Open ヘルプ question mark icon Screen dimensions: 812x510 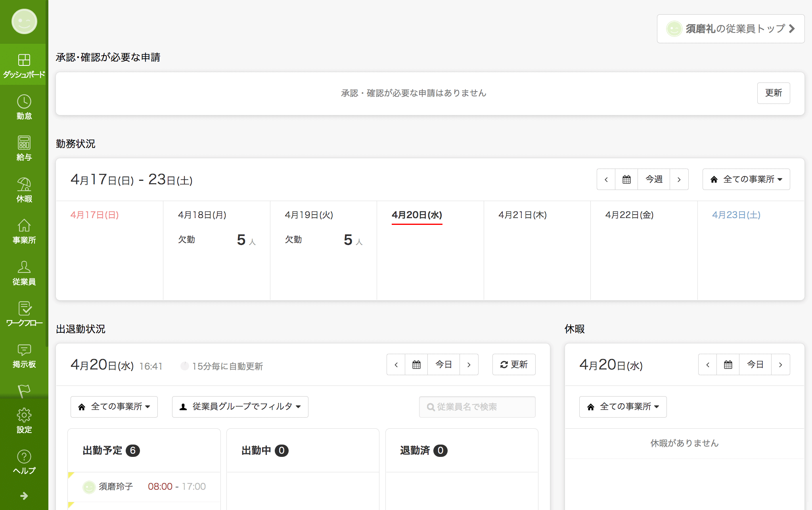click(x=24, y=462)
